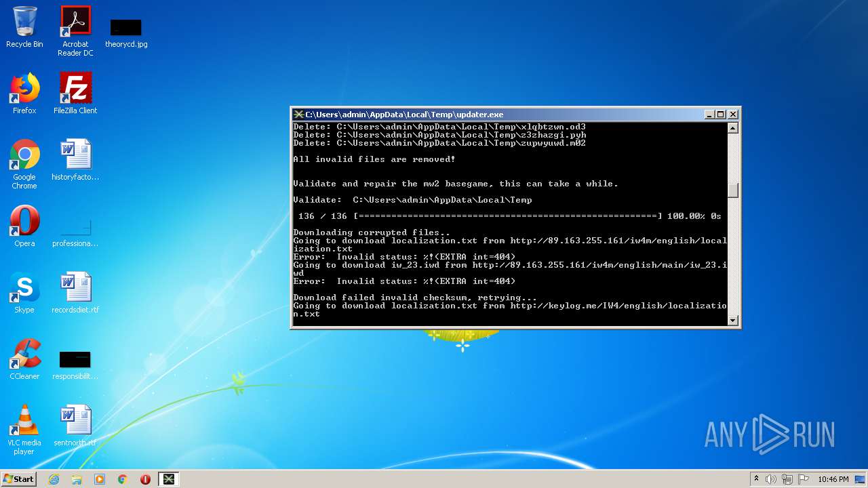Select sentnorth.rtf document icon

click(75, 426)
